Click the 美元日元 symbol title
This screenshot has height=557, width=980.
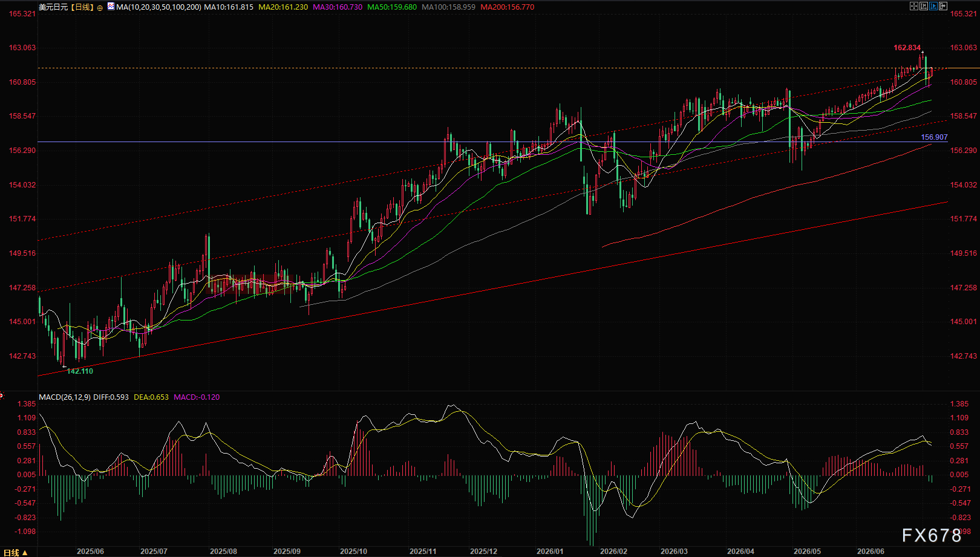click(x=53, y=7)
